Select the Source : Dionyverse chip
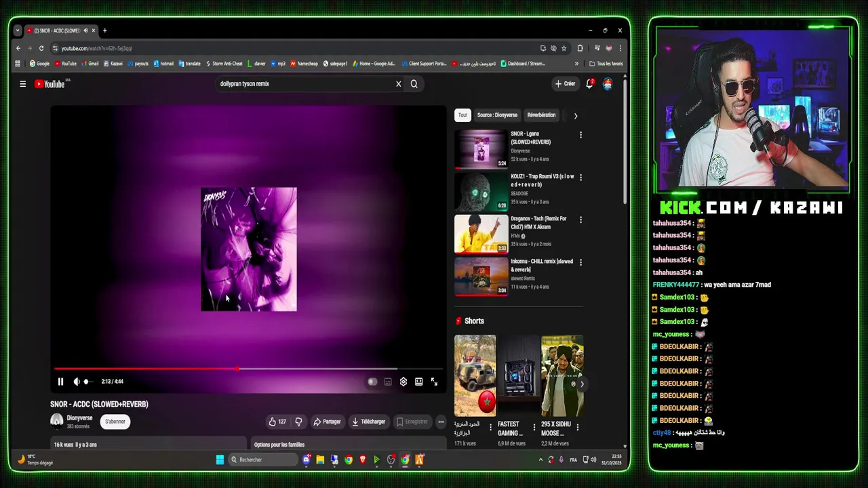The image size is (868, 488). 497,115
